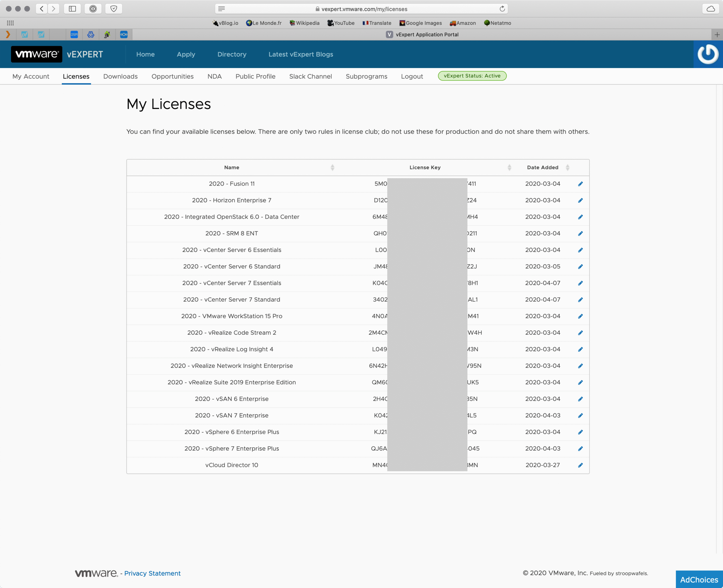Click the 1Password extension icon
This screenshot has height=588, width=723.
(93, 9)
